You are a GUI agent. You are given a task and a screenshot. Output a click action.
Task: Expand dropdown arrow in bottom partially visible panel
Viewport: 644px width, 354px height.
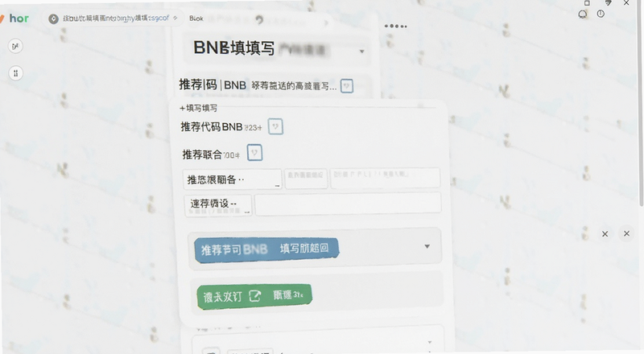click(x=430, y=342)
